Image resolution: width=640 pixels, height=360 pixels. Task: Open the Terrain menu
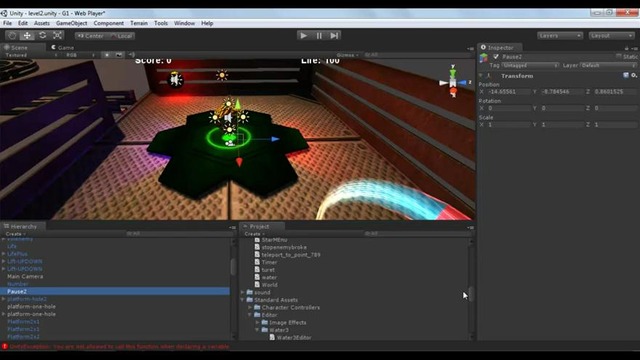click(x=139, y=23)
